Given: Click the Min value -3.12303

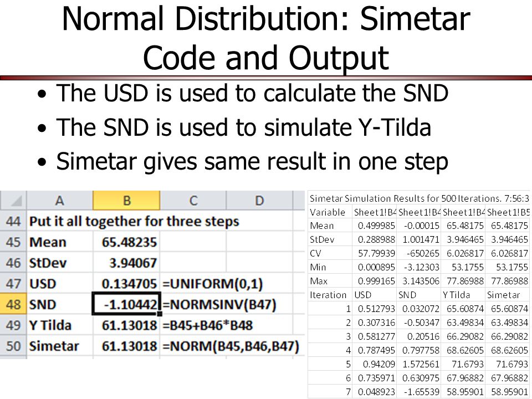Looking at the screenshot, I should pyautogui.click(x=421, y=267).
